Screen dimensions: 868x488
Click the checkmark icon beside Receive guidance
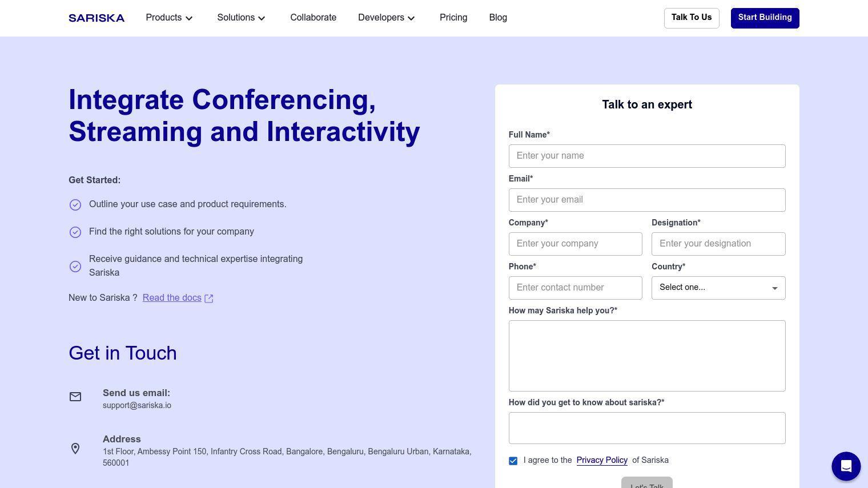pos(75,267)
